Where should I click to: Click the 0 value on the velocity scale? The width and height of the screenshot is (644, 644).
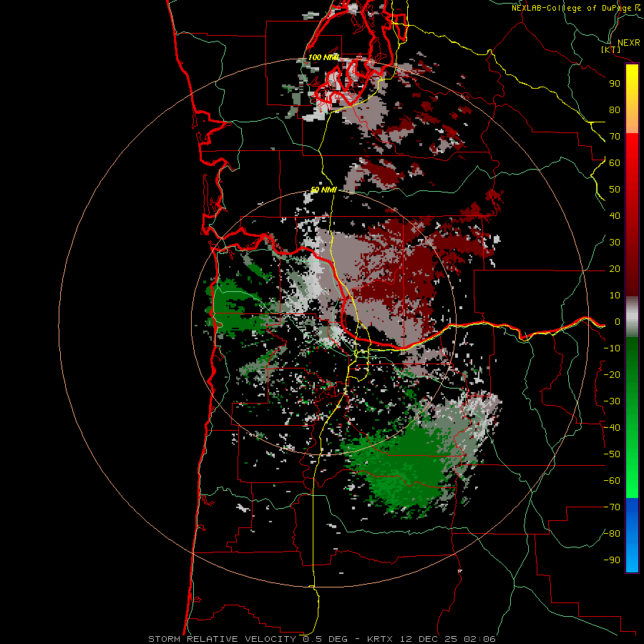[618, 321]
